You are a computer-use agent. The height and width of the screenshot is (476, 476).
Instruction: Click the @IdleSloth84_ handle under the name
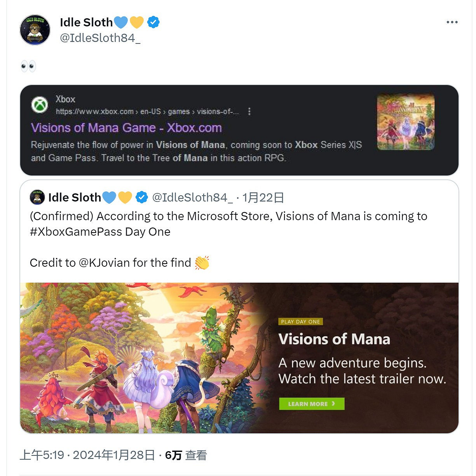coord(100,38)
